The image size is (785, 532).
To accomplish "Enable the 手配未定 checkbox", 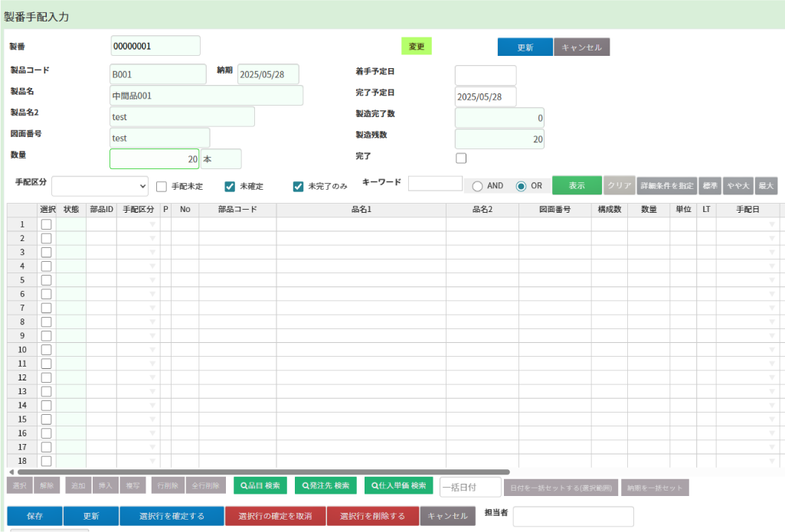I will click(x=162, y=186).
